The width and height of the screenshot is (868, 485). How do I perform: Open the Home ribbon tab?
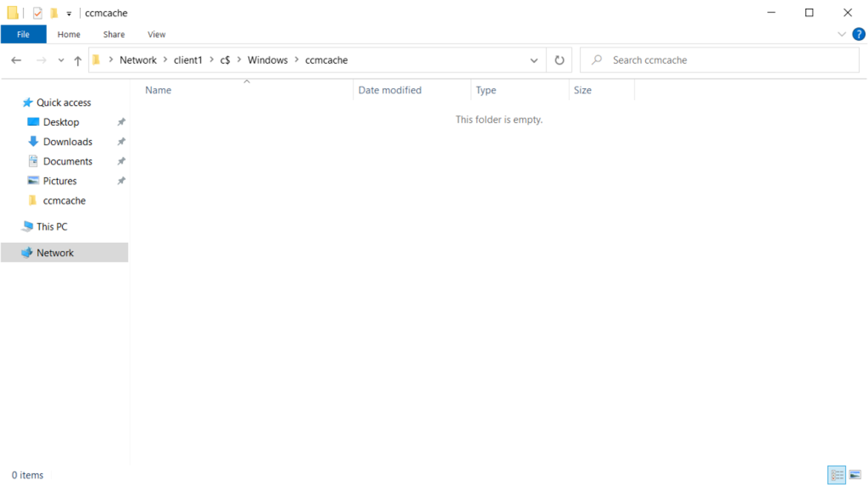click(69, 34)
